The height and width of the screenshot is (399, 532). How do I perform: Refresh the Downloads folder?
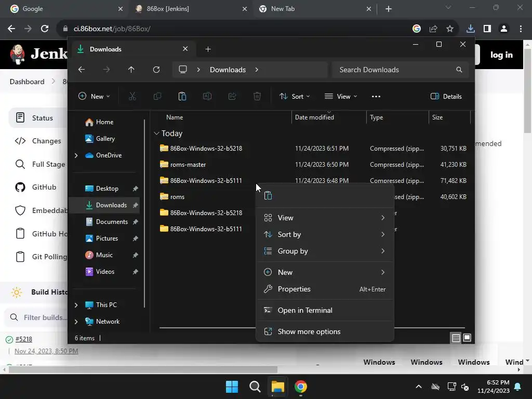pos(156,70)
